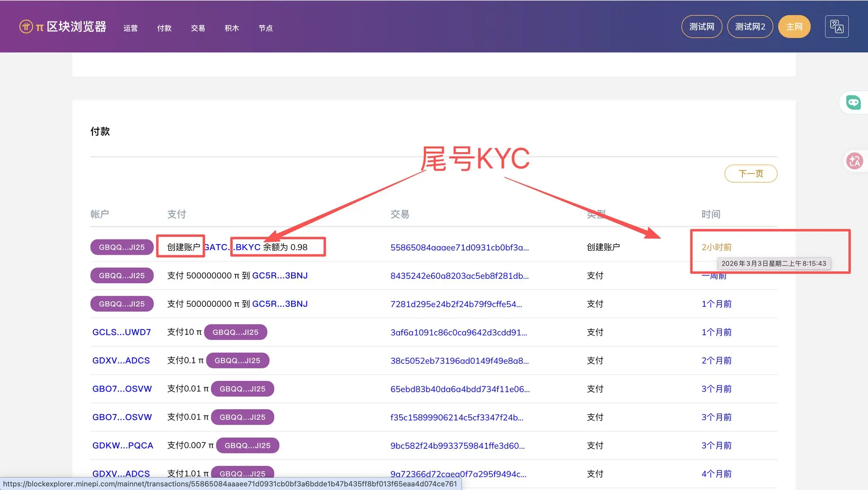This screenshot has width=868, height=490.
Task: Go to the 交易 navigation page
Action: (198, 28)
